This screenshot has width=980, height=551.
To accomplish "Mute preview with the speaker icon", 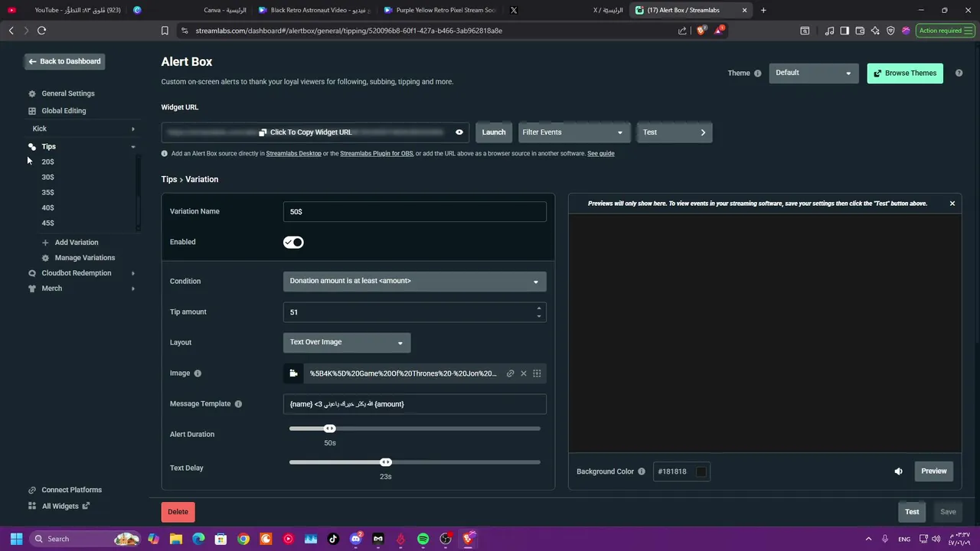I will (899, 471).
